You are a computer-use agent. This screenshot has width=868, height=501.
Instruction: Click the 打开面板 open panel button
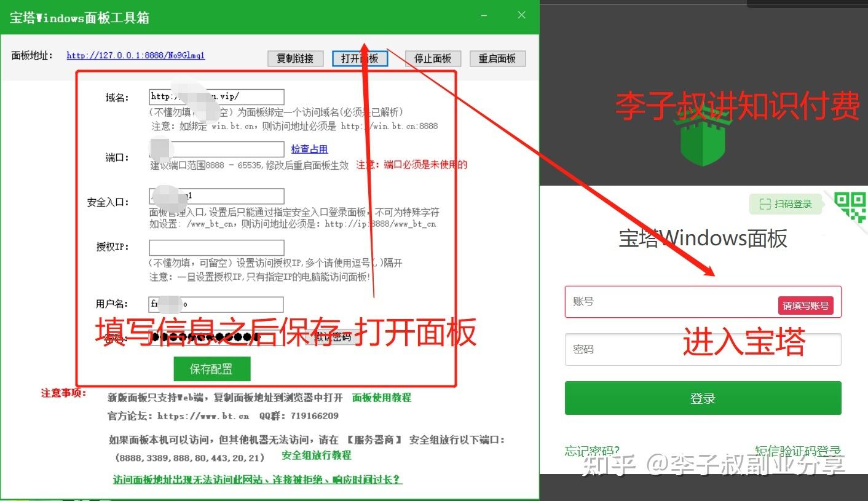pyautogui.click(x=360, y=58)
